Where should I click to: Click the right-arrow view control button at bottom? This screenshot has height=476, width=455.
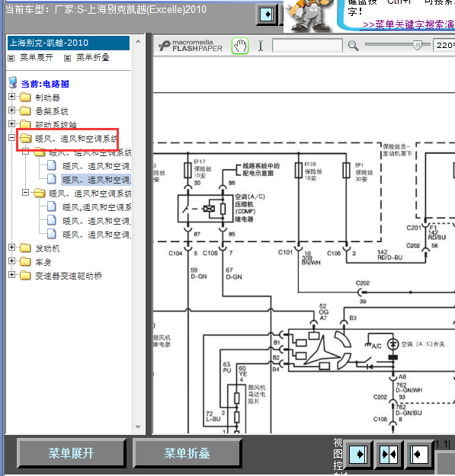[358, 455]
